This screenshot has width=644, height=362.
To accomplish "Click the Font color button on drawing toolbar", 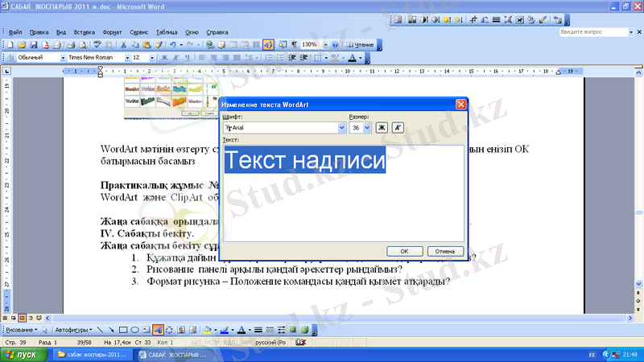I will tap(240, 330).
